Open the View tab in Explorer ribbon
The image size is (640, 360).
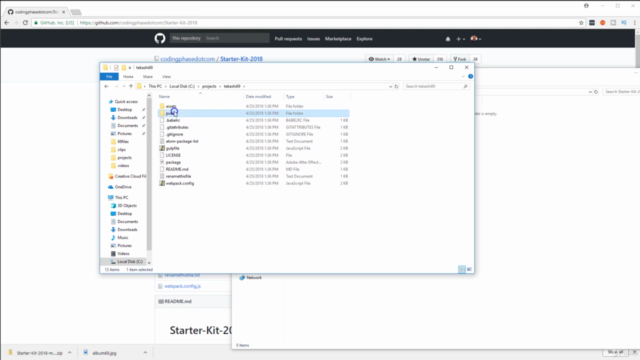tap(167, 77)
